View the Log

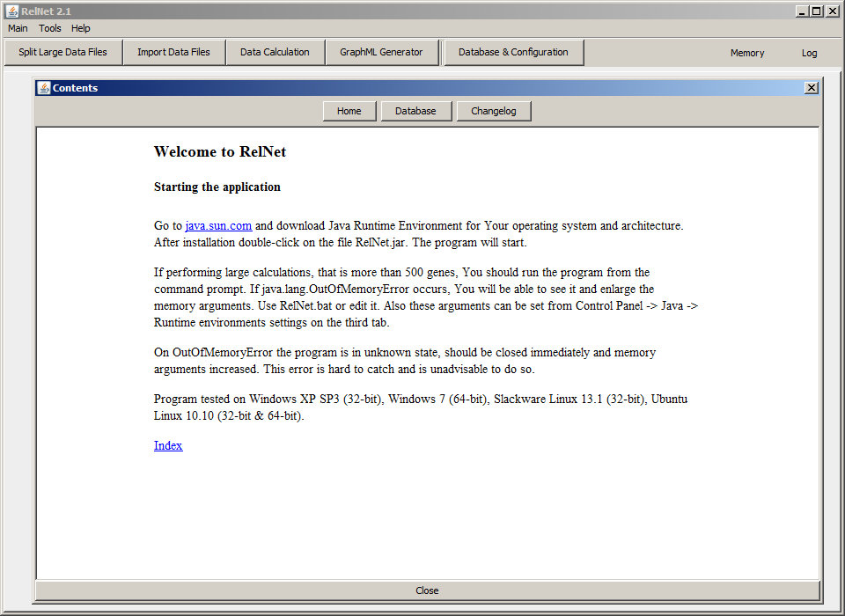click(x=810, y=53)
